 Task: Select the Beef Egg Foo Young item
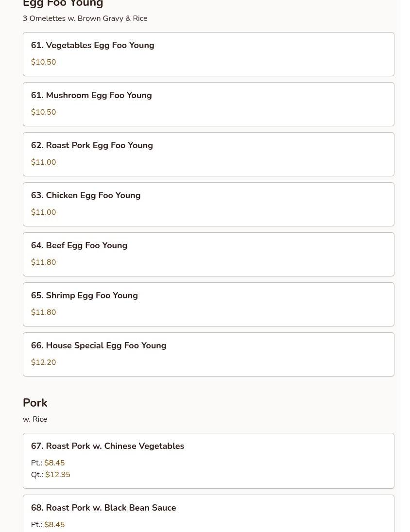208,254
